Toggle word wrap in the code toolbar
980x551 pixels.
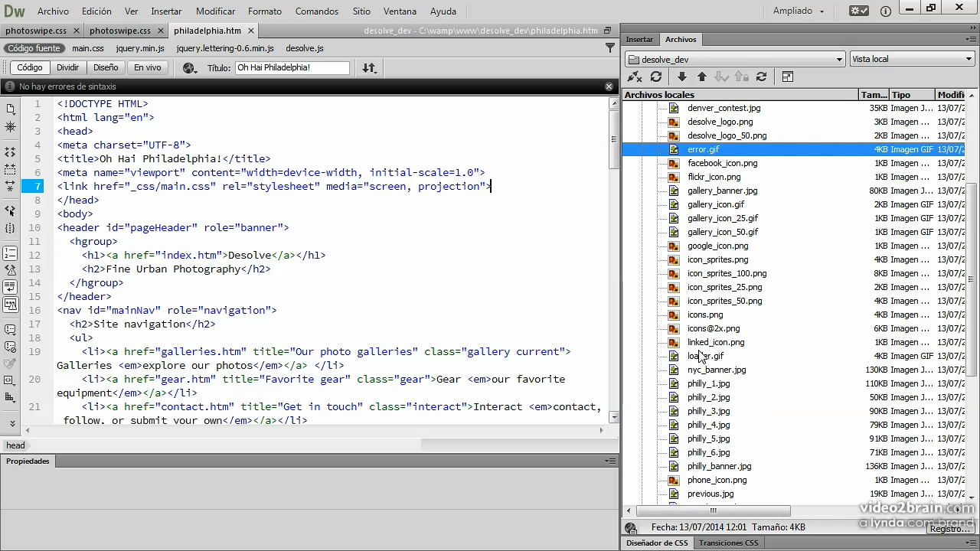[10, 287]
